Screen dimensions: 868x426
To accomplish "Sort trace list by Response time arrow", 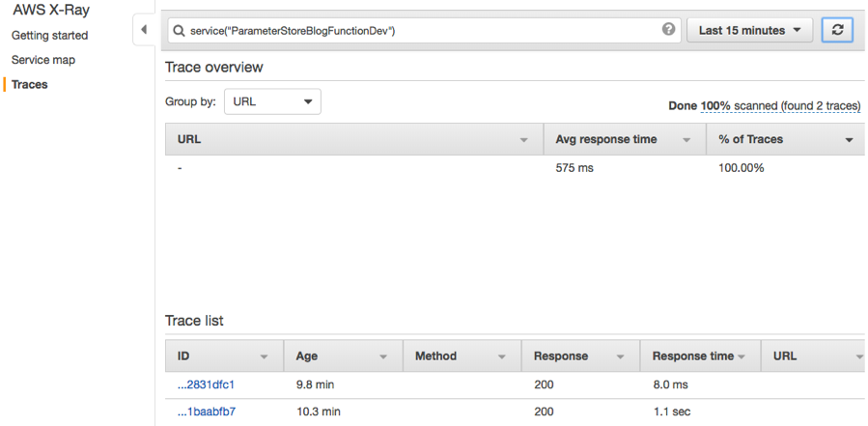I will tap(741, 356).
